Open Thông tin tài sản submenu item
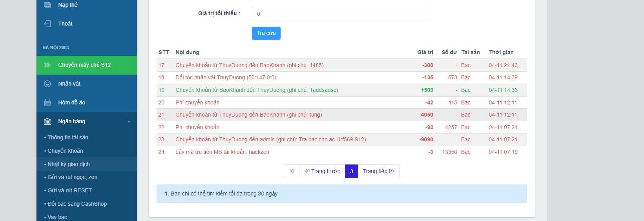Viewport: 644px width, 221px height. click(x=68, y=137)
